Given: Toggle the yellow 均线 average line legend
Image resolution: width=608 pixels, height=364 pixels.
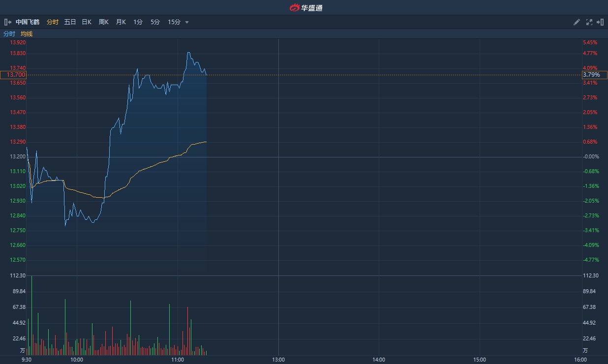Looking at the screenshot, I should tap(27, 34).
